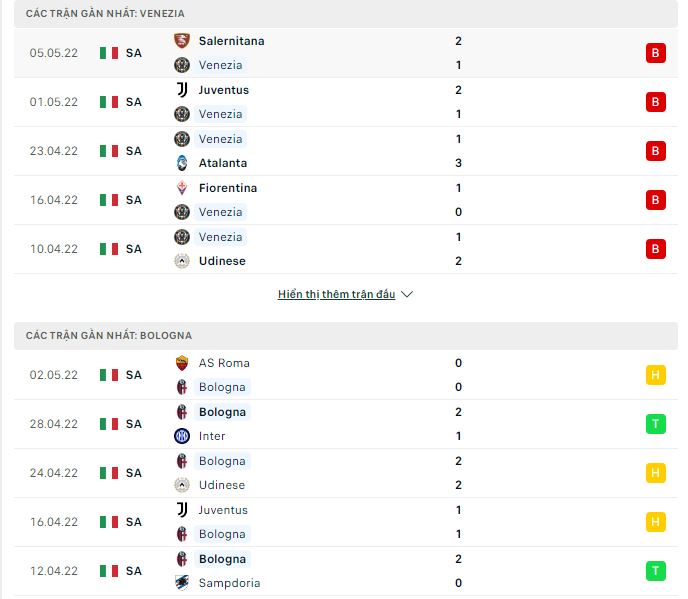This screenshot has height=599, width=688.
Task: Click the chevron arrow next to 'Hiển thị thêm trận đấu'
Action: 407,294
